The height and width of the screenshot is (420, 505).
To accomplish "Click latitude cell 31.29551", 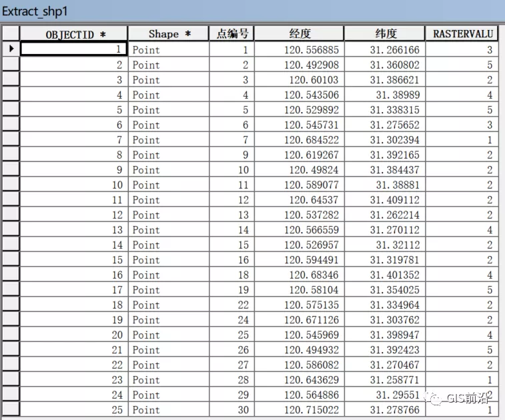I will 385,395.
